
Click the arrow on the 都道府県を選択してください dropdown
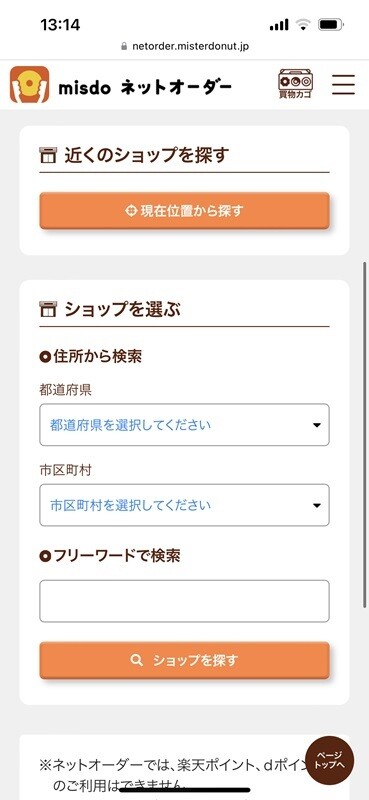(x=317, y=425)
